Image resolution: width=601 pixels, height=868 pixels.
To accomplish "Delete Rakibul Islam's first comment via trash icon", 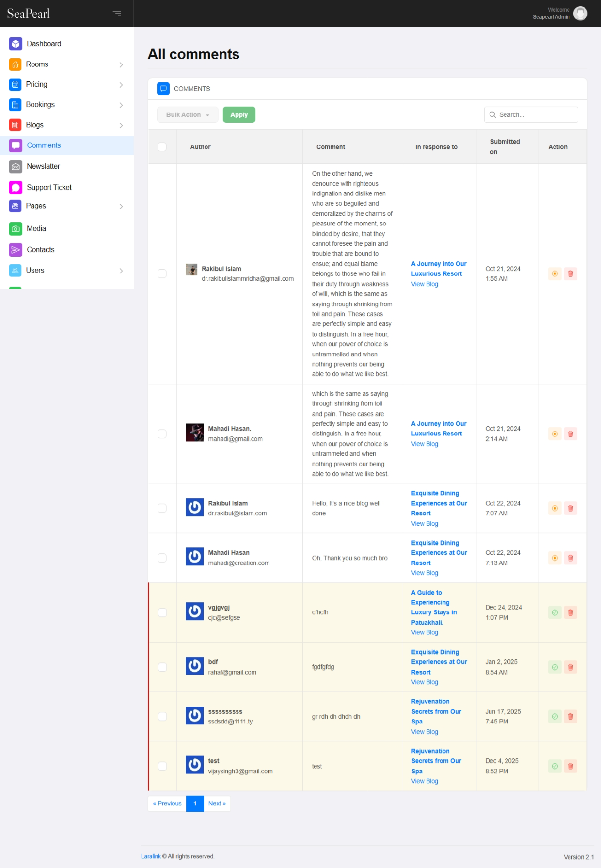I will click(570, 274).
